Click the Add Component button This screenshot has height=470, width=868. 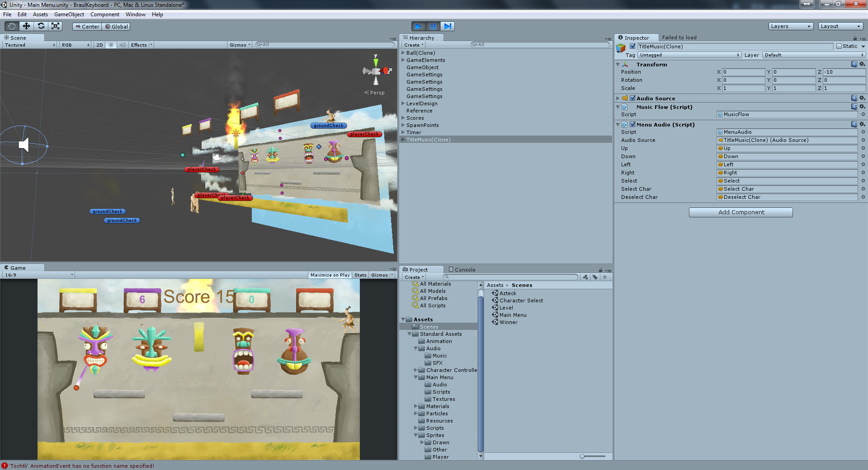pos(741,212)
